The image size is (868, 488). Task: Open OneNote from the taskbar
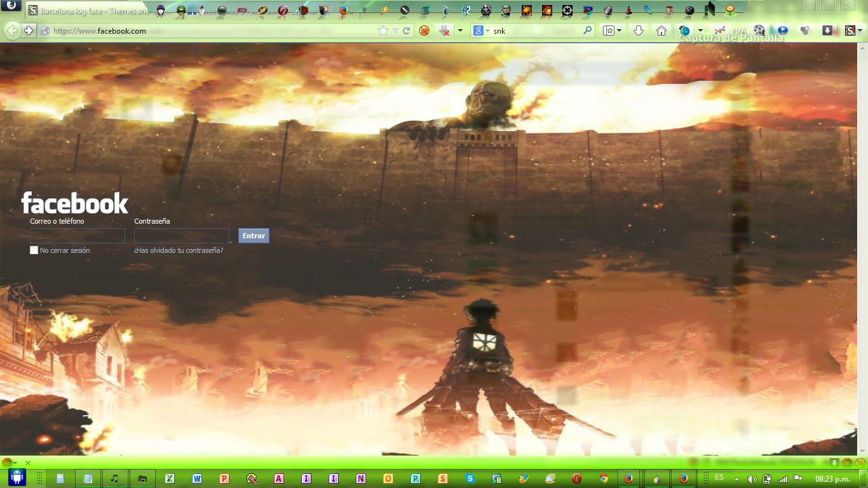pos(361,478)
